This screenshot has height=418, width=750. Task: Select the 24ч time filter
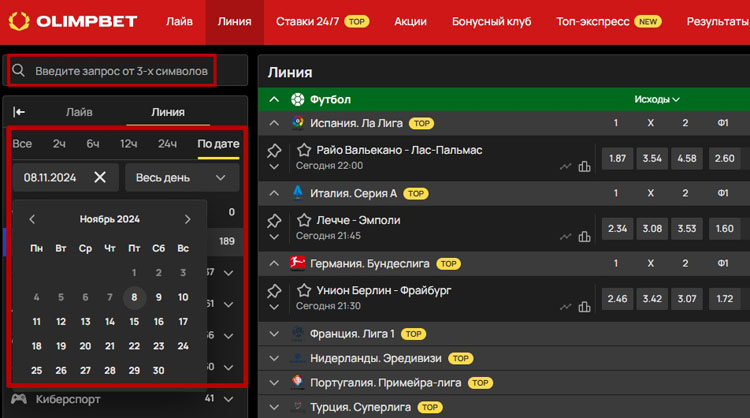pyautogui.click(x=167, y=143)
